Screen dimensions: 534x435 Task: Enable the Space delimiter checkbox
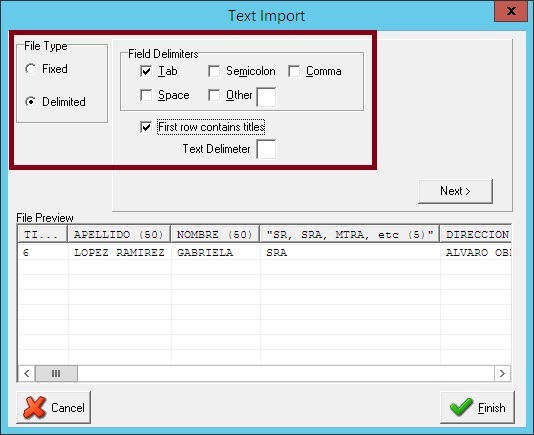click(x=146, y=95)
